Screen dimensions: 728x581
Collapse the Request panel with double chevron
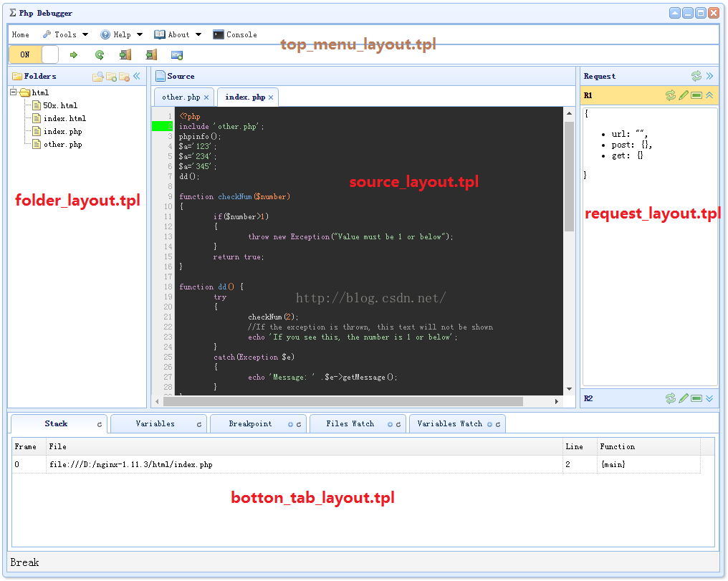point(709,76)
